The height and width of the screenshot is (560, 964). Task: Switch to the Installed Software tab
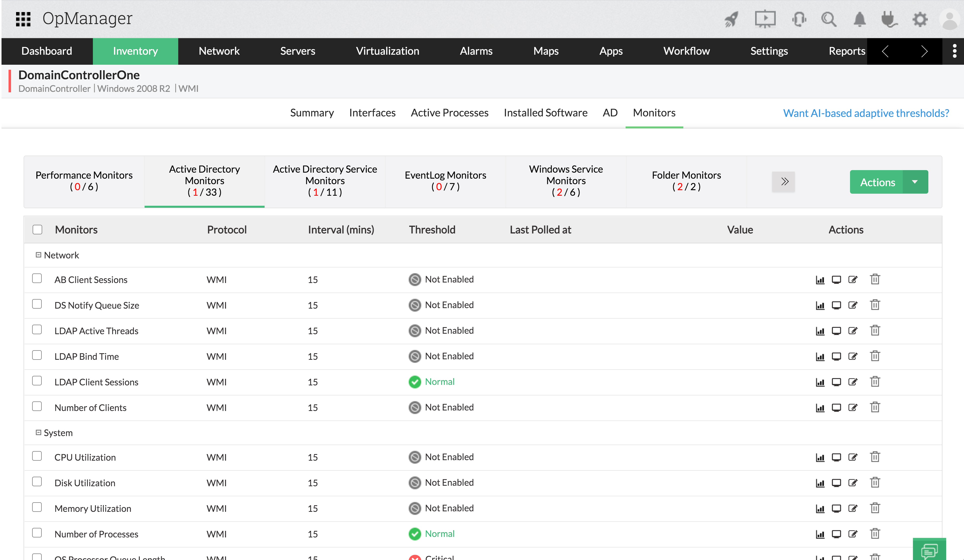pyautogui.click(x=545, y=113)
